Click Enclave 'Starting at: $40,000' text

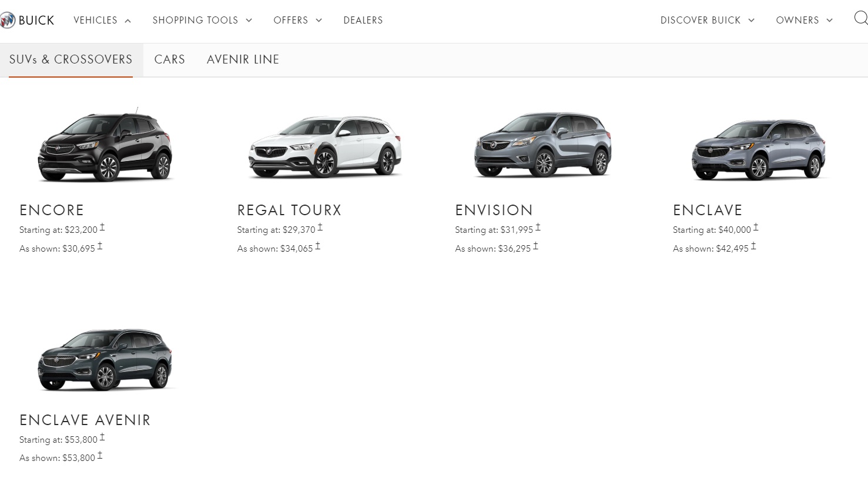click(x=712, y=230)
